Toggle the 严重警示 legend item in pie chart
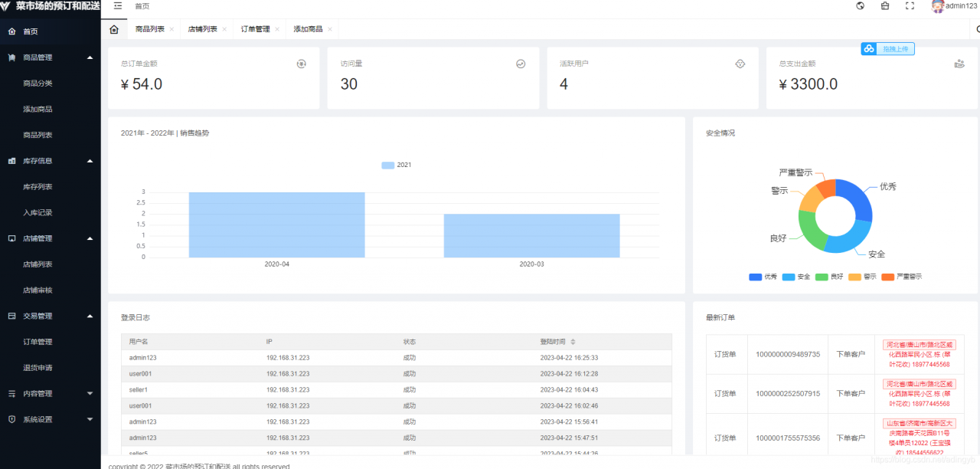980x469 pixels. [x=902, y=277]
